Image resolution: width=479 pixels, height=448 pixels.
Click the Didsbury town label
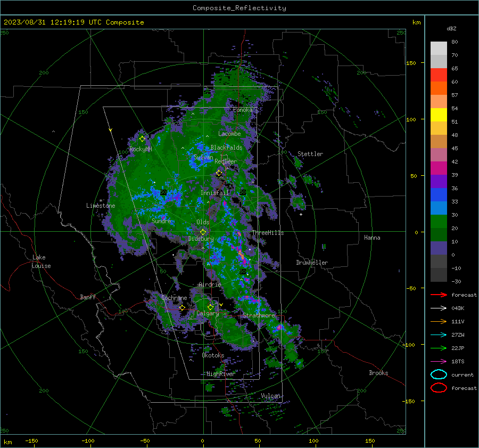point(201,239)
